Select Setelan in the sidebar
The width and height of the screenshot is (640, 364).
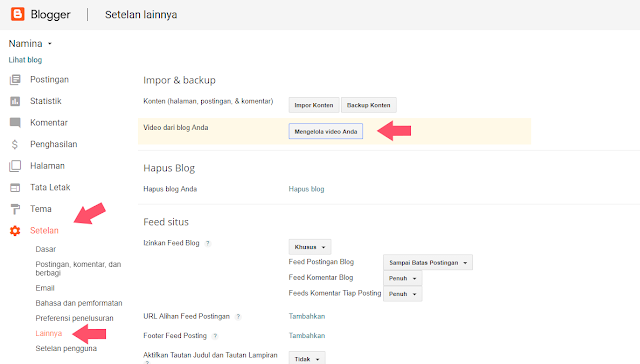[44, 231]
